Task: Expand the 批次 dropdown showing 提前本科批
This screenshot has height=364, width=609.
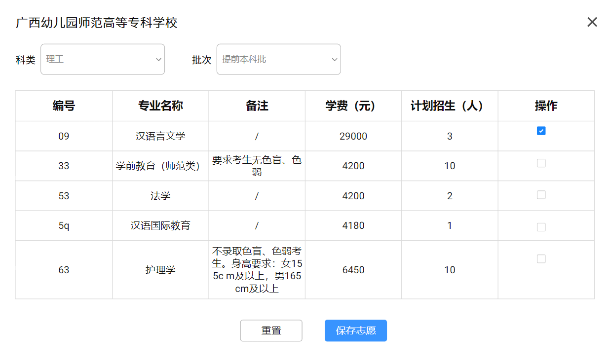Action: click(278, 59)
